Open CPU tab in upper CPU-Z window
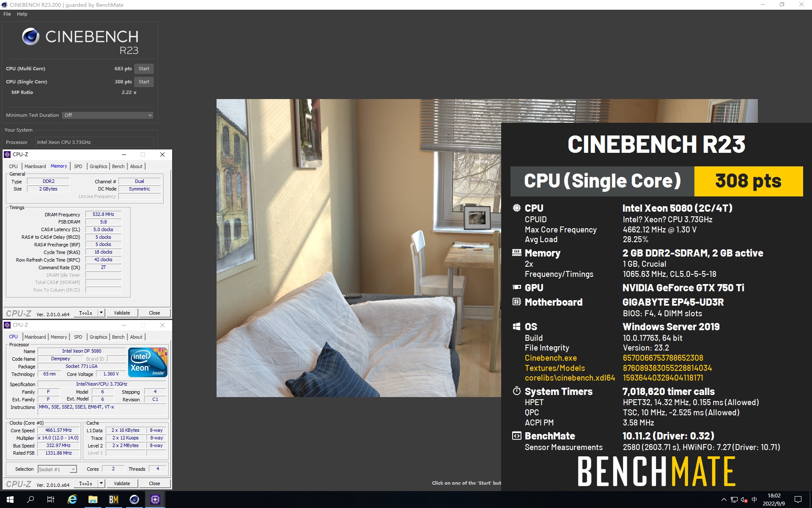812x508 pixels. pos(14,166)
